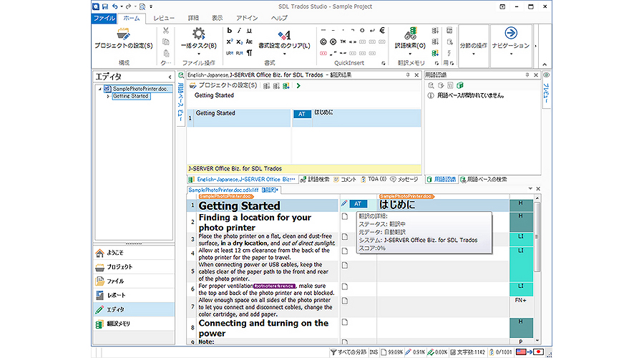Switch to the 詳細 ribbon tab

pyautogui.click(x=193, y=18)
